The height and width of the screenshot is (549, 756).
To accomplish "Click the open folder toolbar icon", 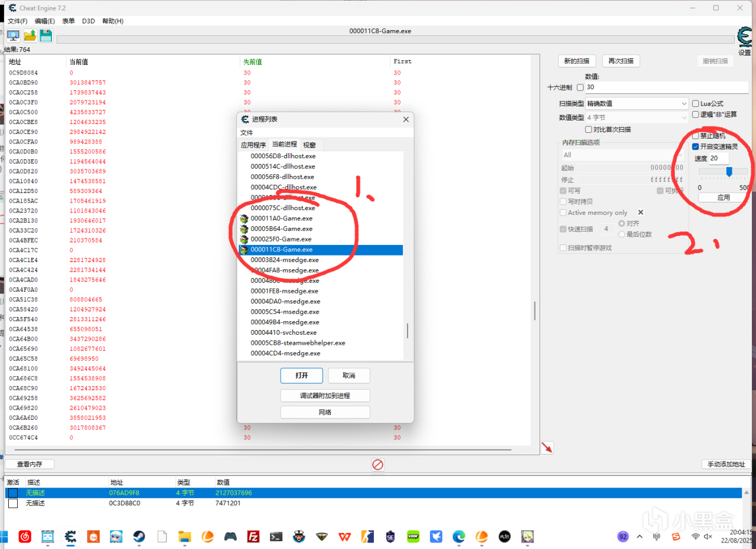I will click(x=30, y=35).
